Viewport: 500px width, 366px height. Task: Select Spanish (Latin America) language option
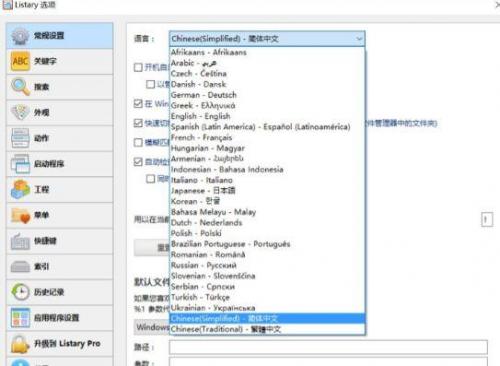pyautogui.click(x=267, y=127)
